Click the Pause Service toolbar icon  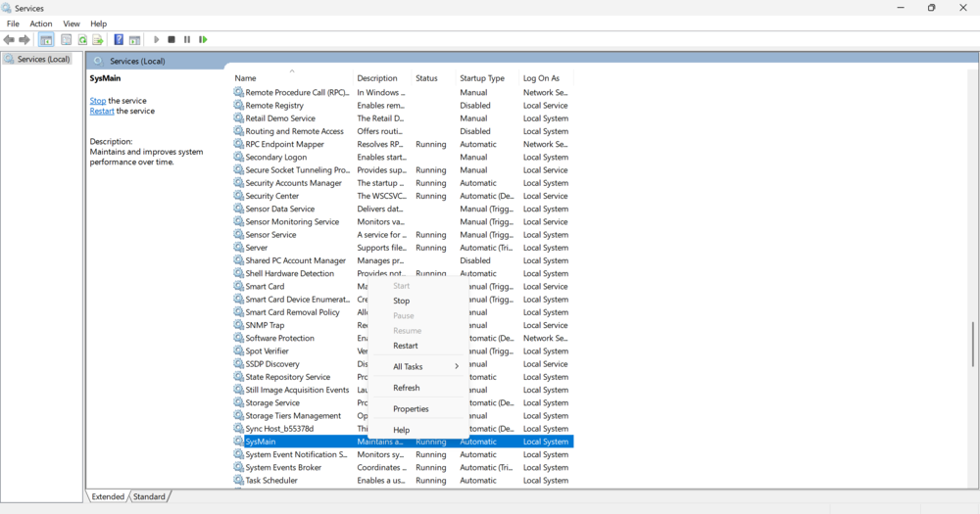click(187, 40)
